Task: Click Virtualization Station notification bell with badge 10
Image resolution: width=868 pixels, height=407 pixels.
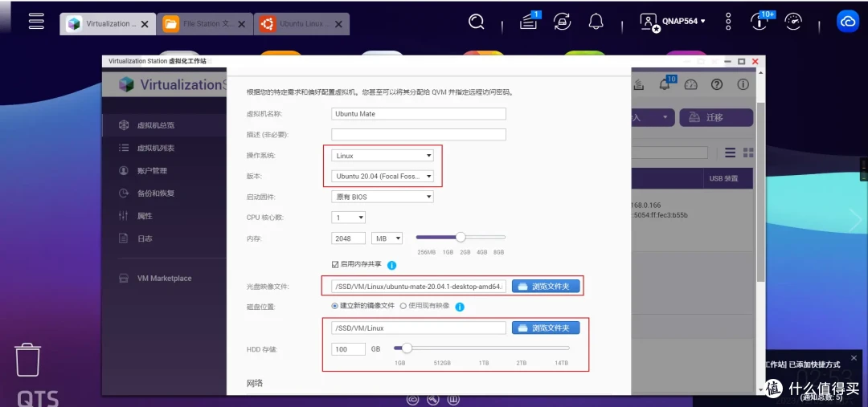Action: 666,83
